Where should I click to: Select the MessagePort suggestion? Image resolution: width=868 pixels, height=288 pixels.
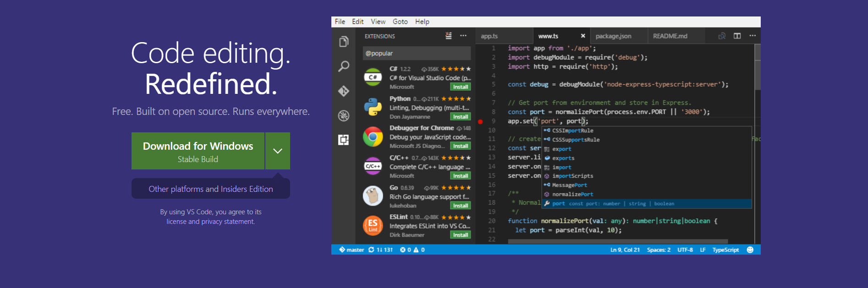pyautogui.click(x=647, y=185)
